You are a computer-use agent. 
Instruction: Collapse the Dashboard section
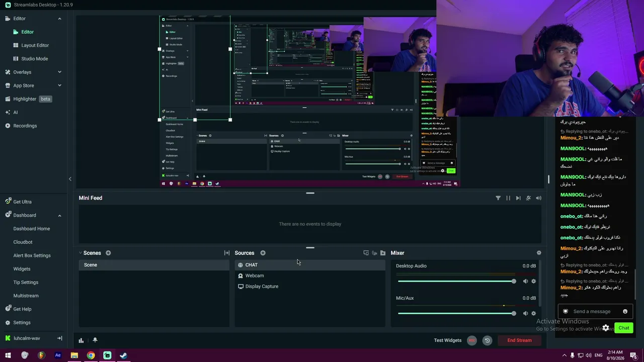tap(59, 215)
